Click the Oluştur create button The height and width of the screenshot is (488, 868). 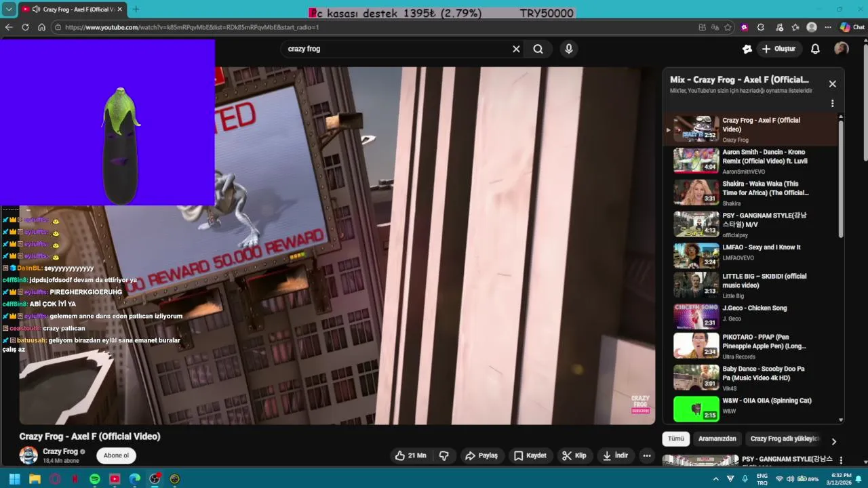click(778, 49)
